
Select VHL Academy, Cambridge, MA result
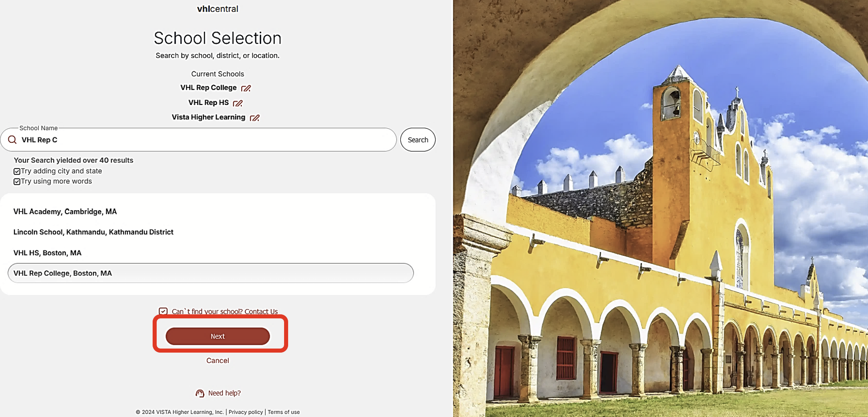coord(211,211)
